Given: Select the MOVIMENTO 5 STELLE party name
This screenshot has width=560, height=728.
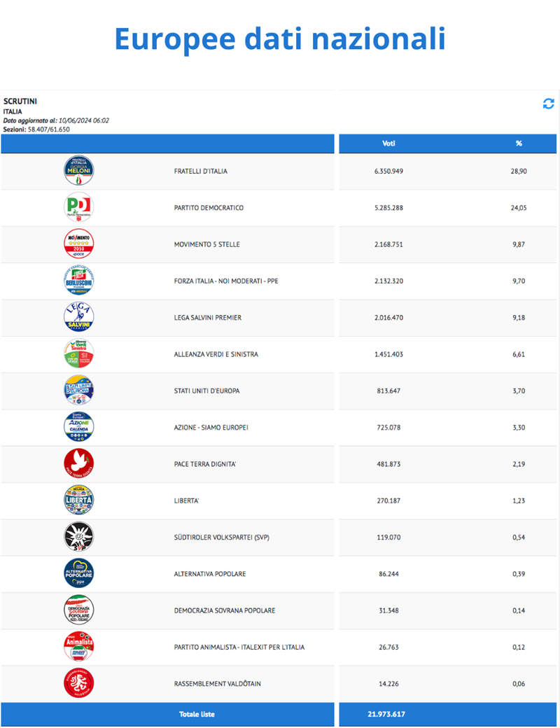Looking at the screenshot, I should pos(206,245).
